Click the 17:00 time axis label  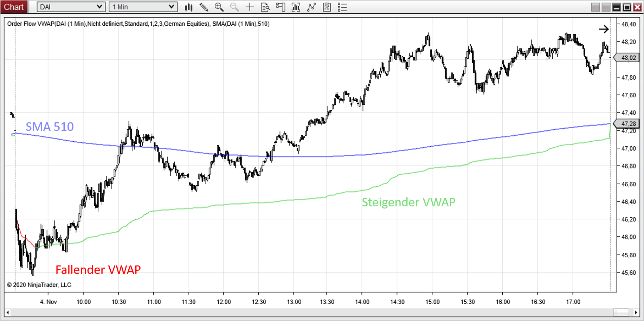573,302
